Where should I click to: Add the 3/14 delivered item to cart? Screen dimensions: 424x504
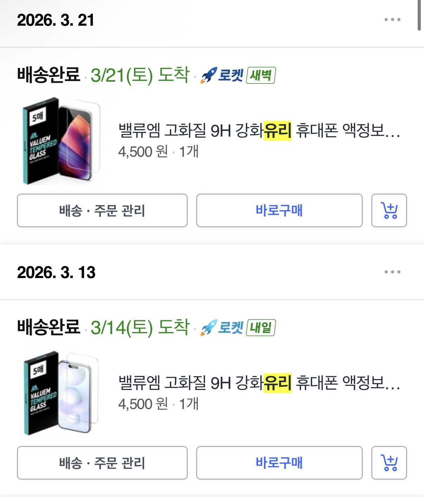[x=389, y=463]
